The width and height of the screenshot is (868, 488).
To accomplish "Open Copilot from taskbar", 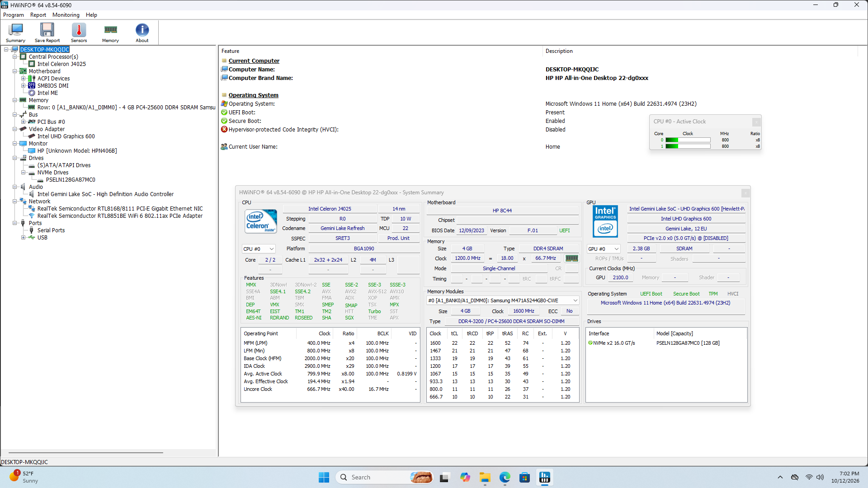I will click(465, 477).
